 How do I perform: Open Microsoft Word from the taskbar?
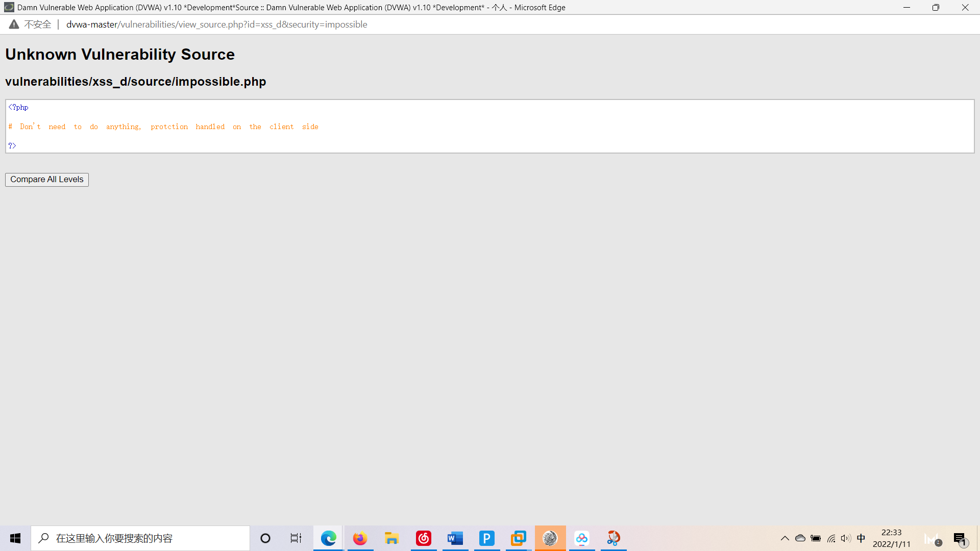click(455, 538)
